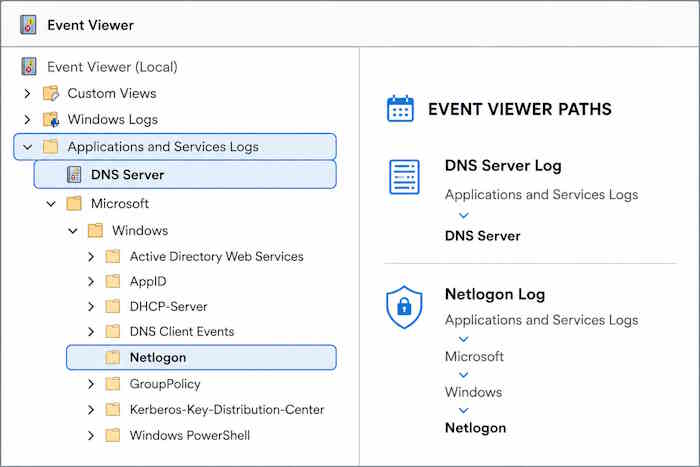The height and width of the screenshot is (467, 700).
Task: Click the Event Viewer (Local) root icon
Action: 29,67
